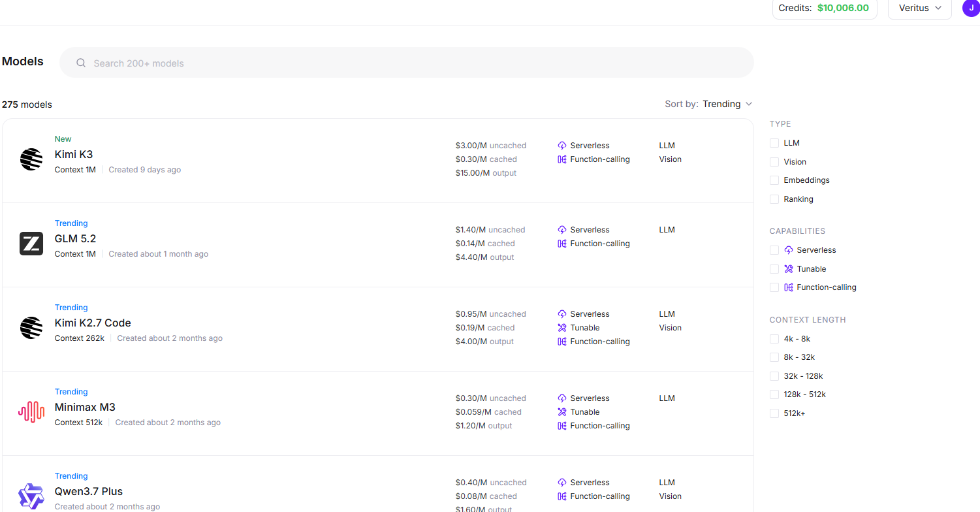
Task: Click Function-calling icon in Qwen3.7 Plus row
Action: (562, 496)
